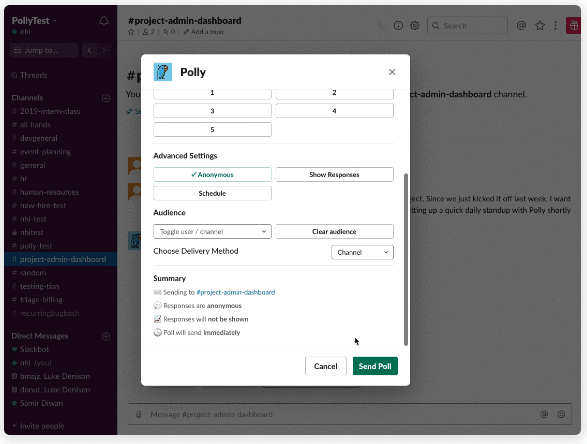The image size is (587, 444).
Task: Toggle Show Responses option
Action: coord(334,174)
